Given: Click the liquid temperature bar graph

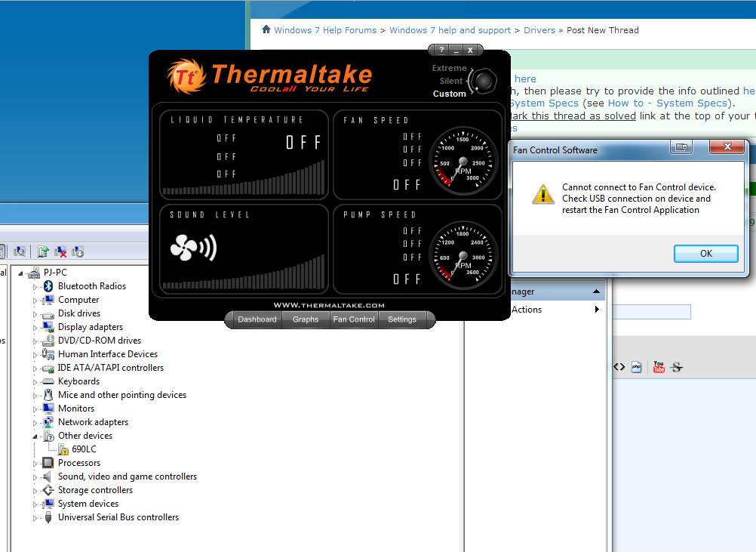Looking at the screenshot, I should (x=244, y=178).
